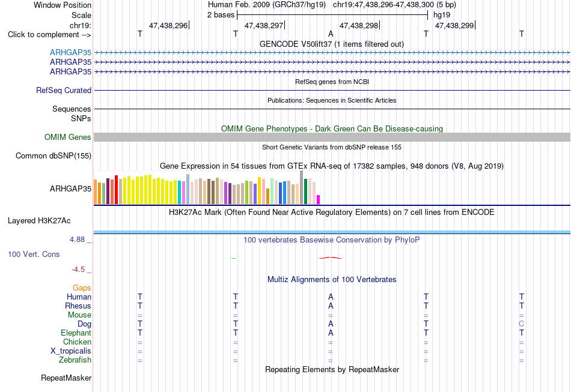Click the magenta bar ending the GTEx chart
The height and width of the screenshot is (392, 571).
point(319,200)
